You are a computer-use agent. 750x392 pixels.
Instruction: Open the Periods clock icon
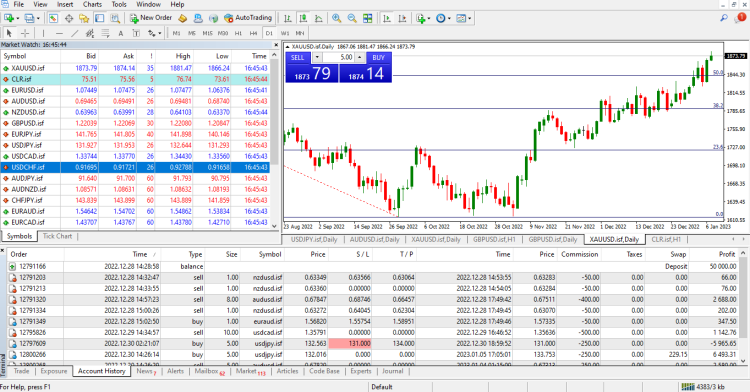[x=441, y=18]
